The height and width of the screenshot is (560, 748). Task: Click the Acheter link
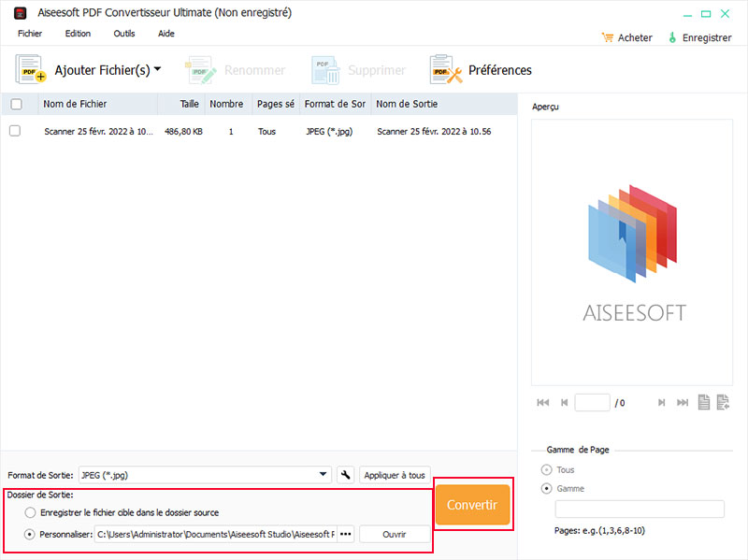635,37
